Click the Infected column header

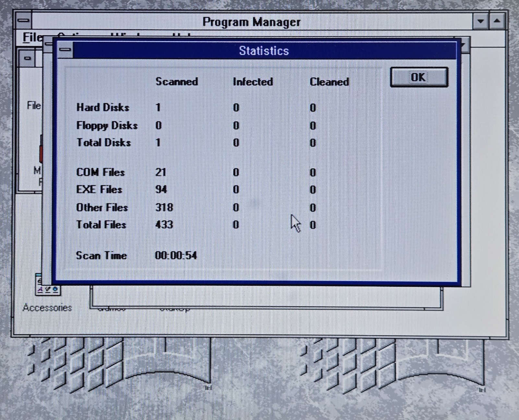(253, 82)
